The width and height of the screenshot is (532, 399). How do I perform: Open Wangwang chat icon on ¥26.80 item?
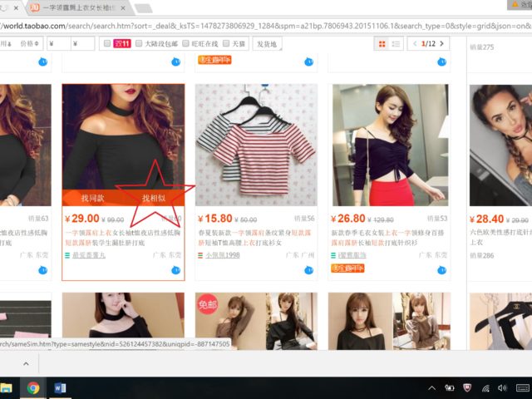tap(441, 270)
